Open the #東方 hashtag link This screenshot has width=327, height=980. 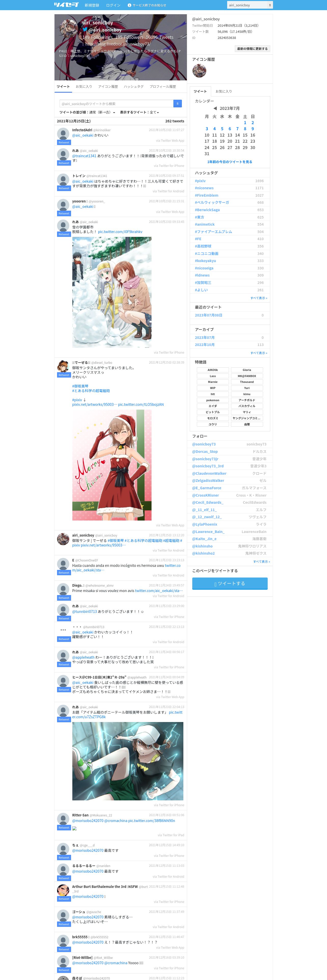(x=199, y=217)
